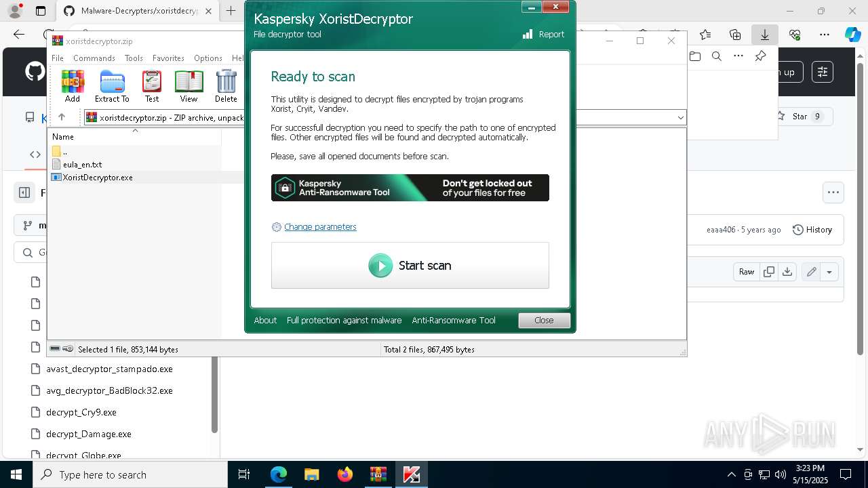Viewport: 868px width, 488px height.
Task: Open Edge collections icon
Action: (735, 35)
